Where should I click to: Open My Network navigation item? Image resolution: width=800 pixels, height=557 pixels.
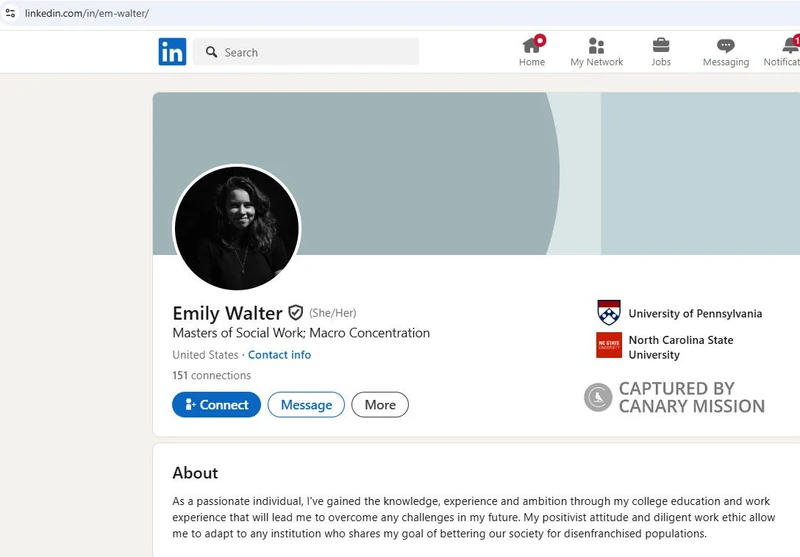pos(596,52)
